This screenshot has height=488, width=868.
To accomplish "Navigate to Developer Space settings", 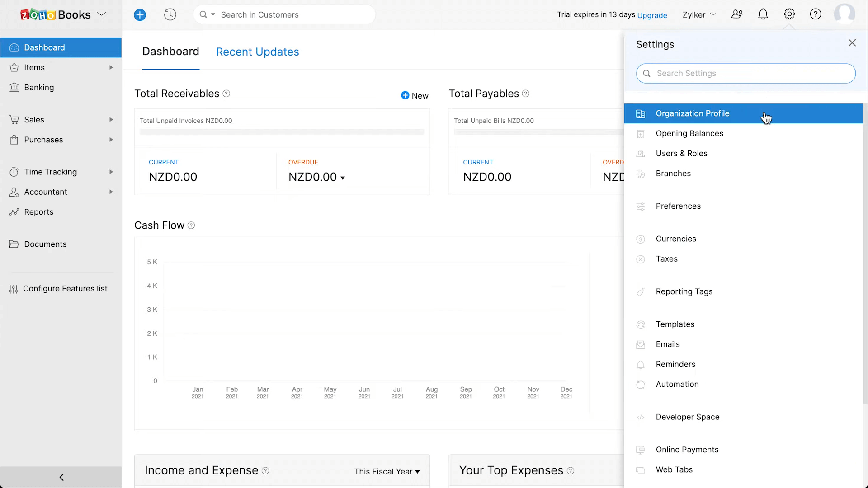I will [x=687, y=417].
